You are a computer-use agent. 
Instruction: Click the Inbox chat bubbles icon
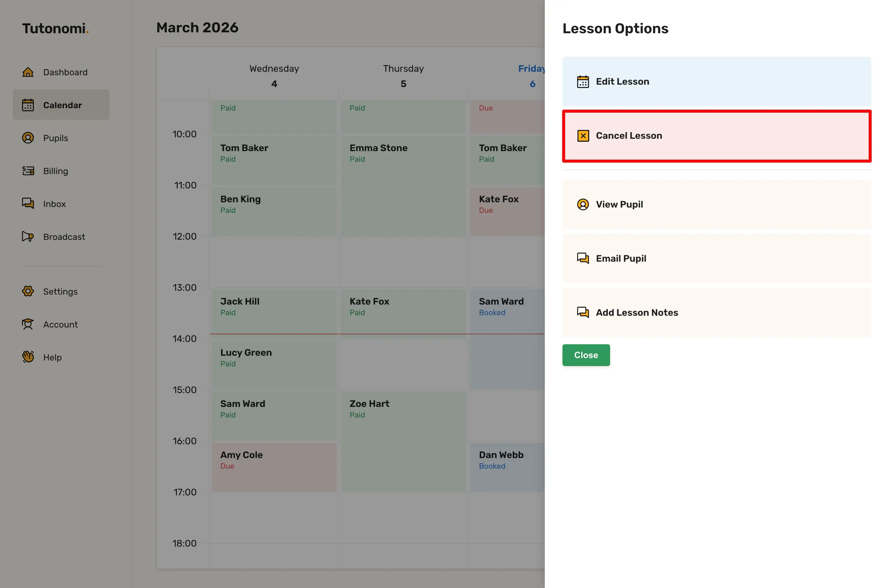pos(28,204)
